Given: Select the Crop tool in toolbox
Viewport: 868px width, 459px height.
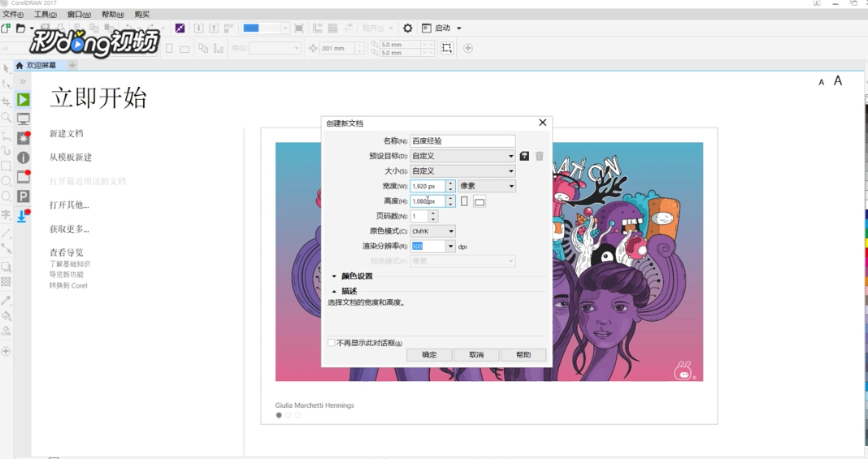Looking at the screenshot, I should pos(6,102).
